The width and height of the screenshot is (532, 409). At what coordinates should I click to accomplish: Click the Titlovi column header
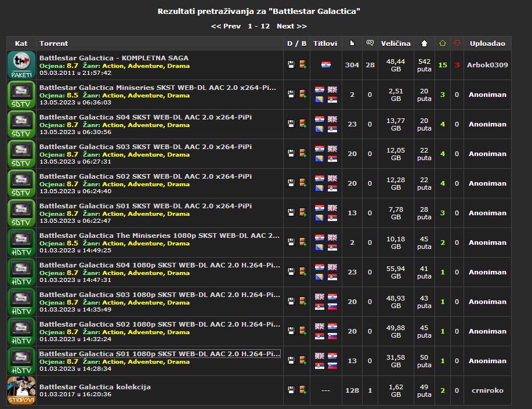click(325, 44)
